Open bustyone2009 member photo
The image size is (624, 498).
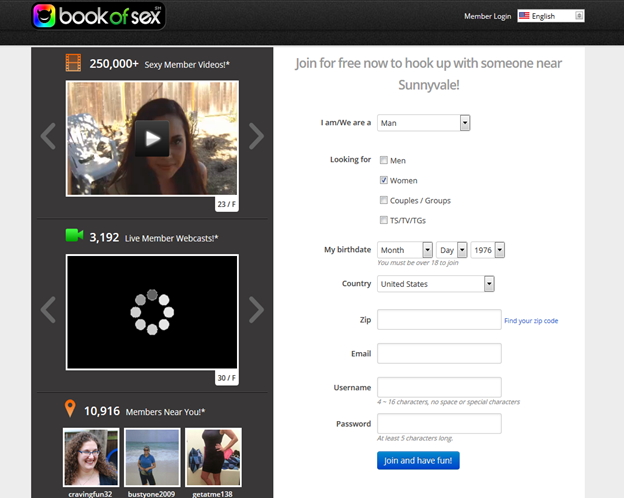coord(152,457)
